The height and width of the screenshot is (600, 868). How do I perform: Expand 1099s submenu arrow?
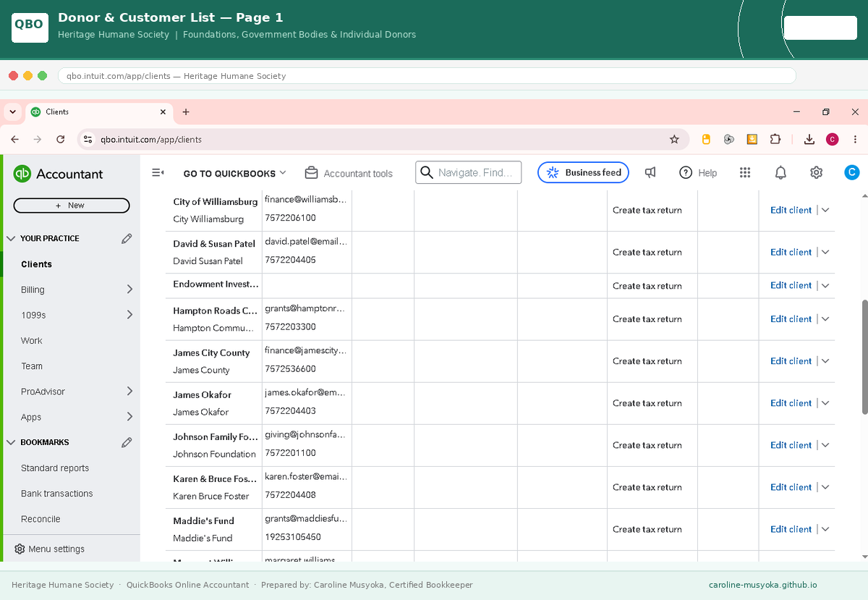[x=129, y=315]
